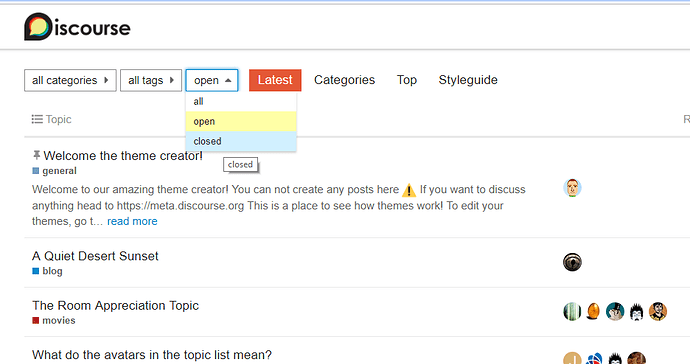This screenshot has height=364, width=690.
Task: Click the Discourse logo
Action: click(x=77, y=27)
